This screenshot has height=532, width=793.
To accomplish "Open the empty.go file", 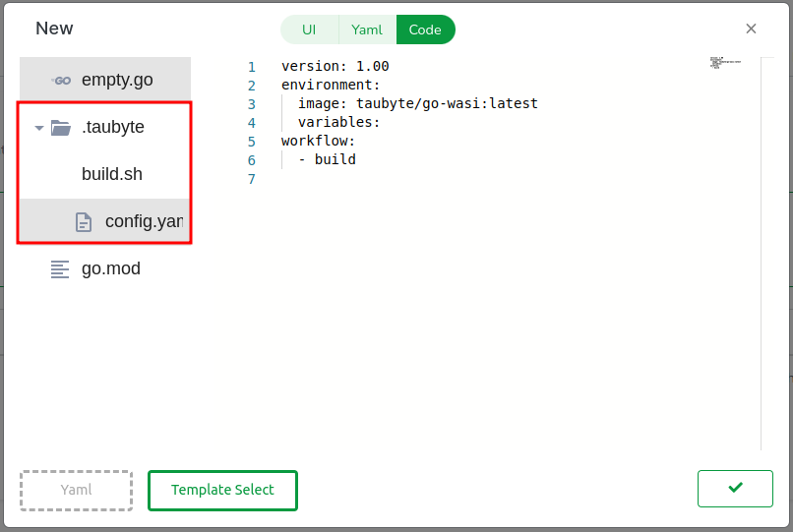I will pos(117,81).
